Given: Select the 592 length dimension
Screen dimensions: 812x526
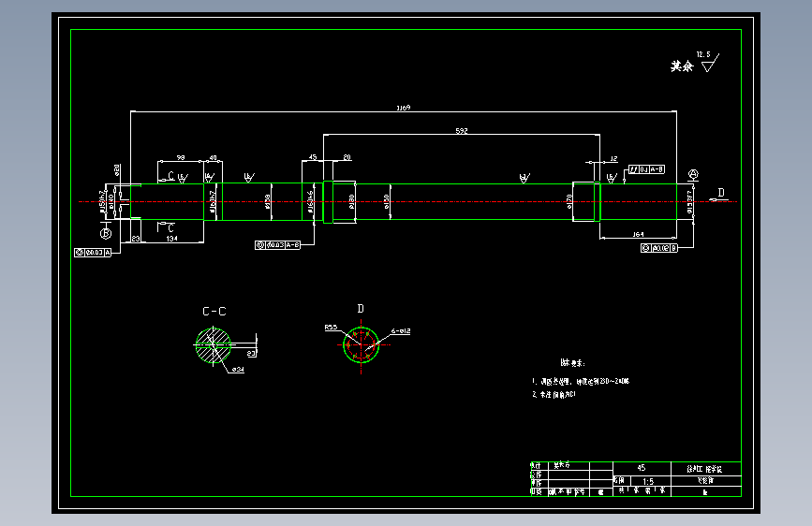Looking at the screenshot, I should [462, 131].
